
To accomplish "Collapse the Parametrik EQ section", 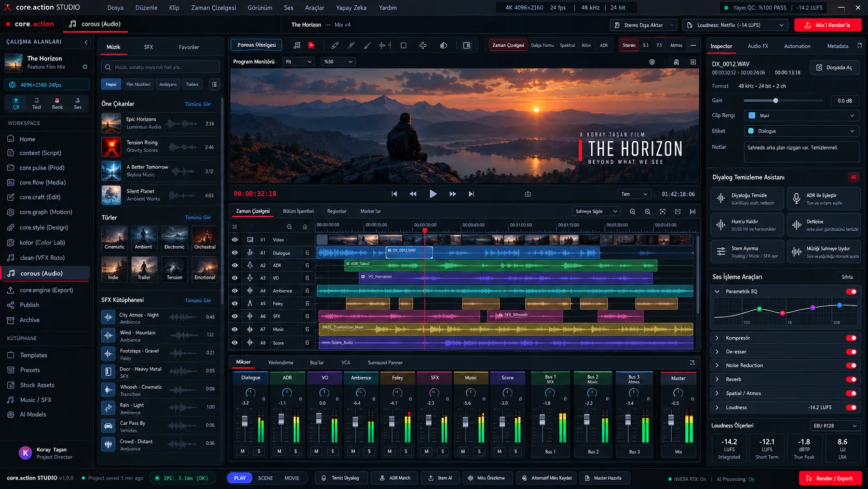I will [x=717, y=292].
